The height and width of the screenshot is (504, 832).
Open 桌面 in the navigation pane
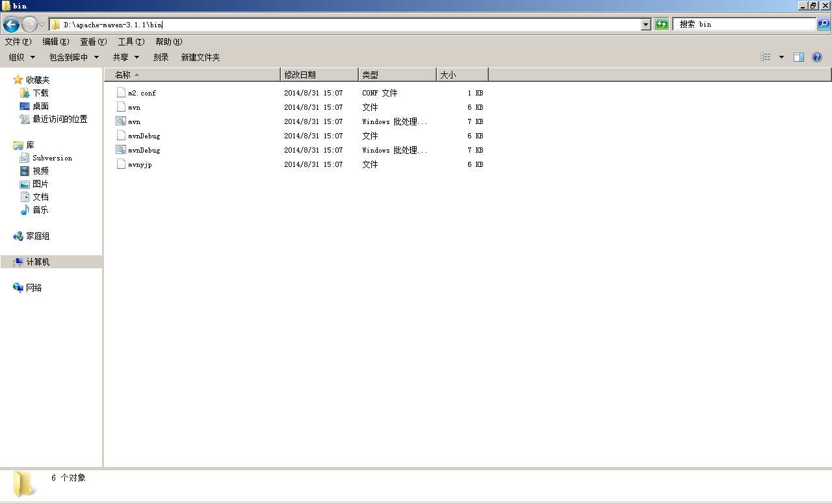[40, 106]
